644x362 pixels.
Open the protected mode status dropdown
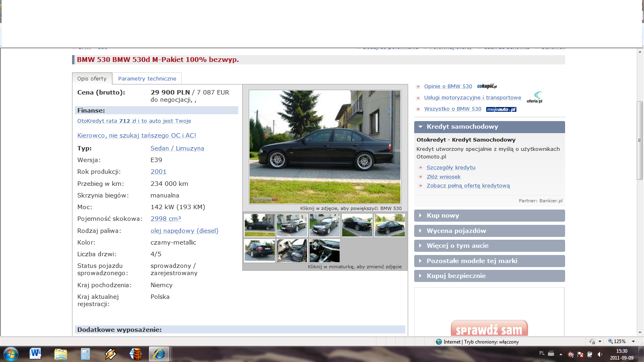coord(600,341)
